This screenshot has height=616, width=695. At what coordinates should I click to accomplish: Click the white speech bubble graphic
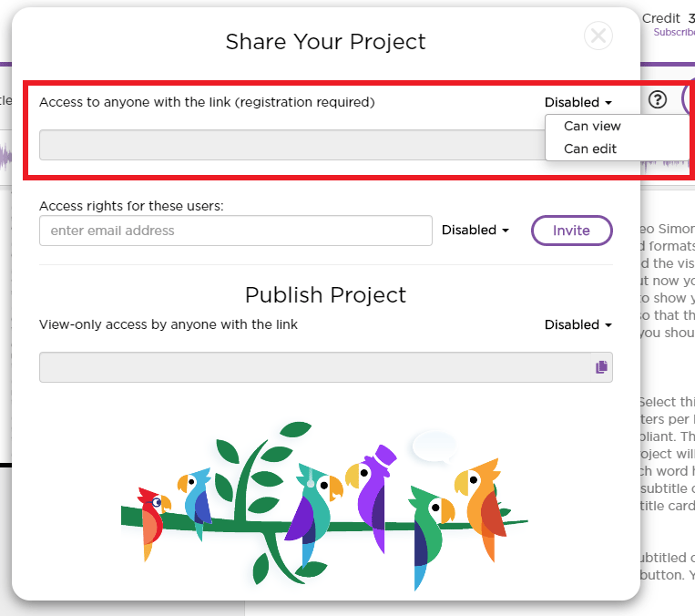(x=434, y=447)
